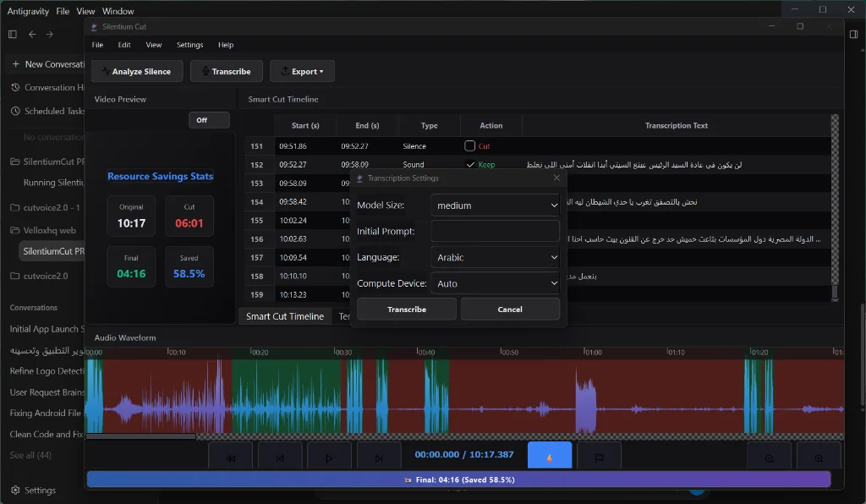Open Silentium Cut File menu
866x504 pixels.
tap(97, 45)
